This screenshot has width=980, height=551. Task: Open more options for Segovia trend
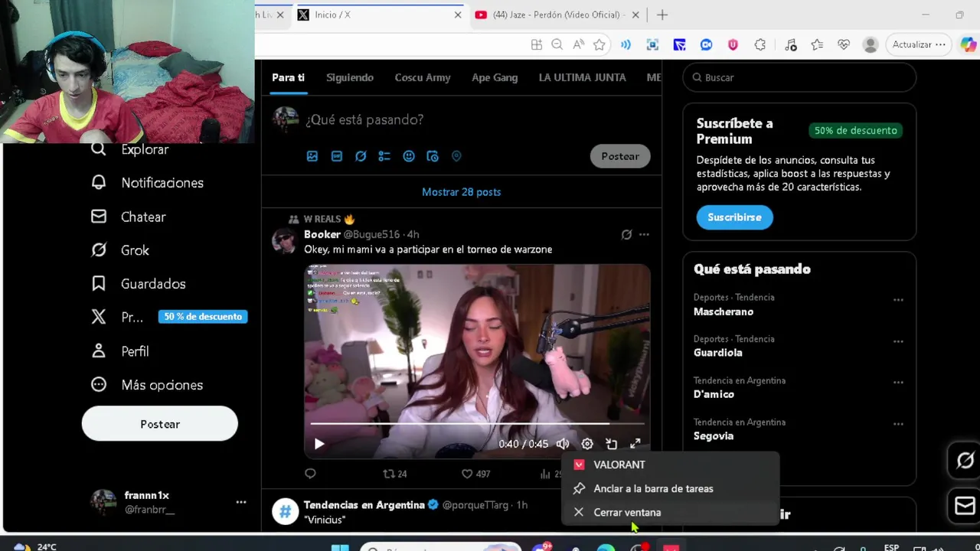click(x=898, y=424)
